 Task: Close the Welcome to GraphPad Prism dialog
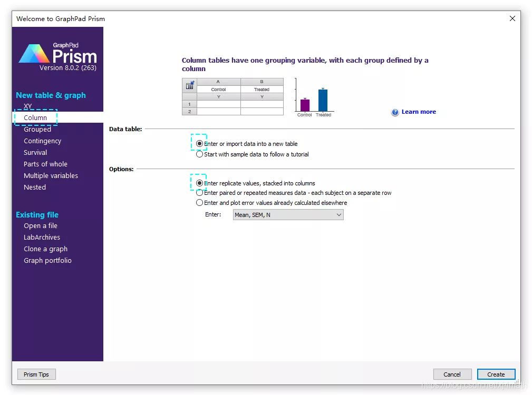tap(512, 18)
